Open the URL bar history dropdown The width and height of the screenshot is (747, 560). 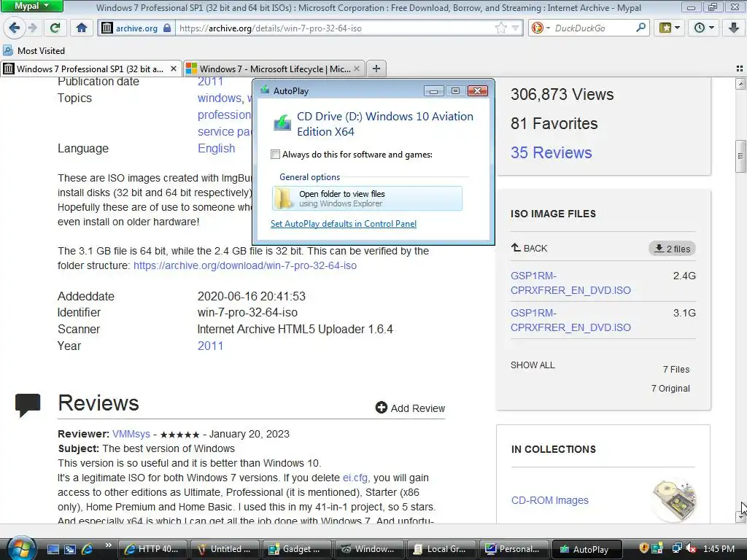point(515,28)
